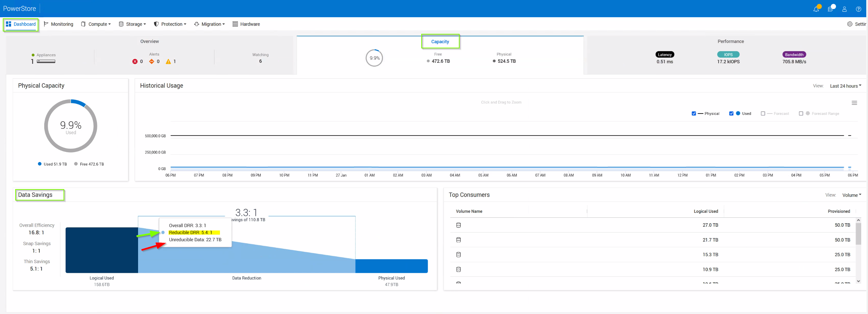Enable the Forecast Range checkbox
Screen dimensions: 868x314
(801, 114)
